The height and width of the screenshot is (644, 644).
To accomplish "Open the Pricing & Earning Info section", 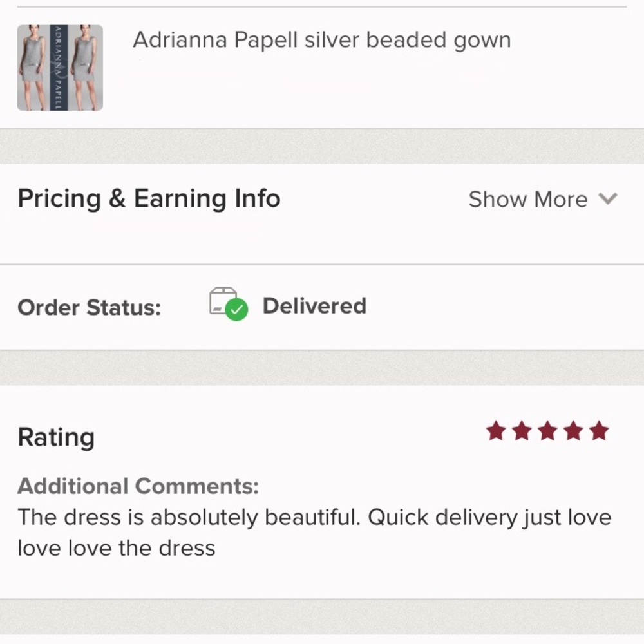I will (x=149, y=198).
